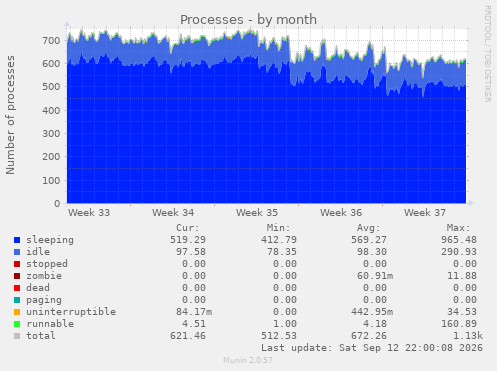Click the idle average value 98.30
Image resolution: width=497 pixels, height=371 pixels.
pos(372,252)
